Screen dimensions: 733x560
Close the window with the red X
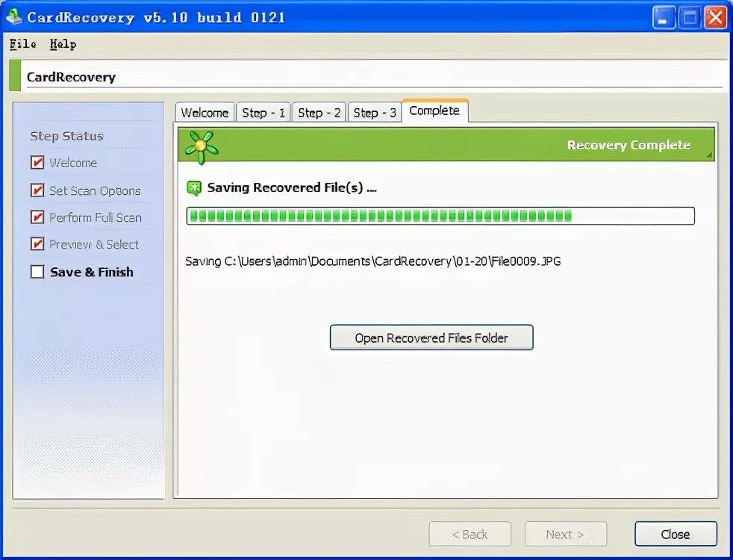pos(715,18)
